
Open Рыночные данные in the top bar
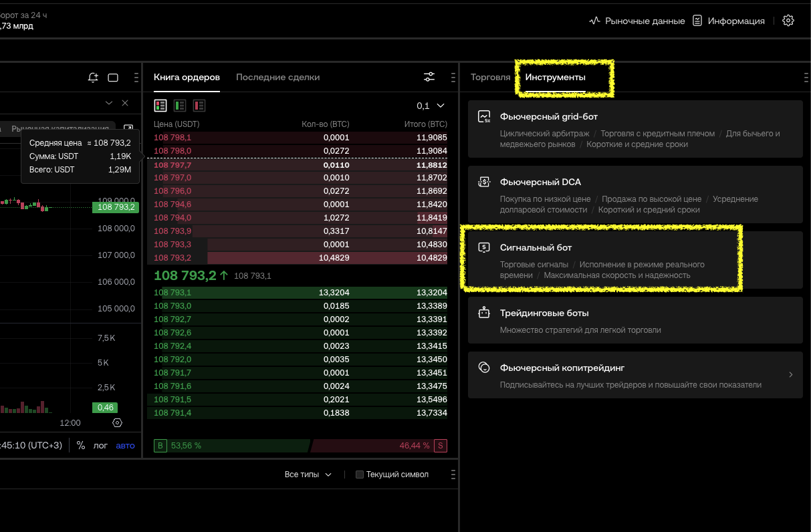point(636,21)
